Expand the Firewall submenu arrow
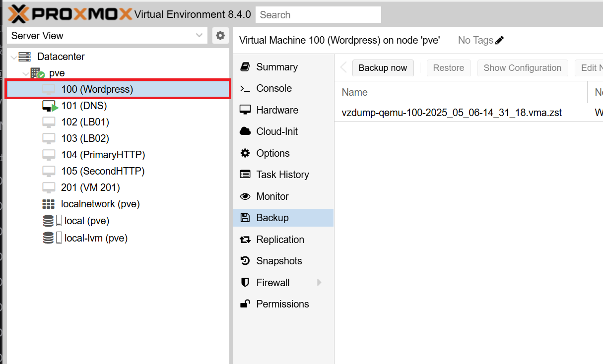Image resolution: width=603 pixels, height=364 pixels. click(319, 283)
